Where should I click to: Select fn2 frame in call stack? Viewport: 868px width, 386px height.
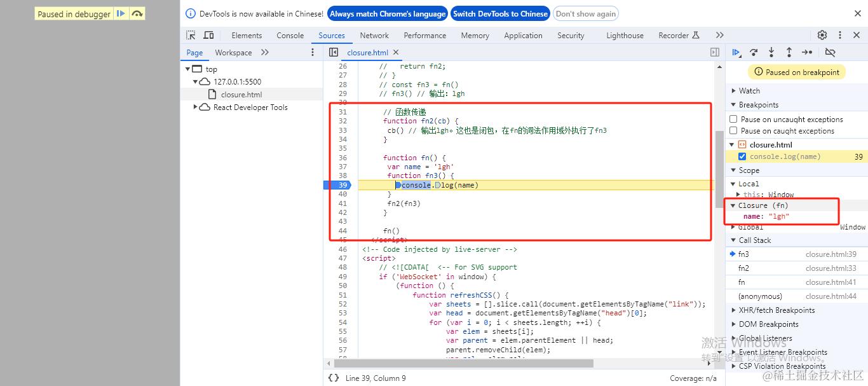[797, 268]
